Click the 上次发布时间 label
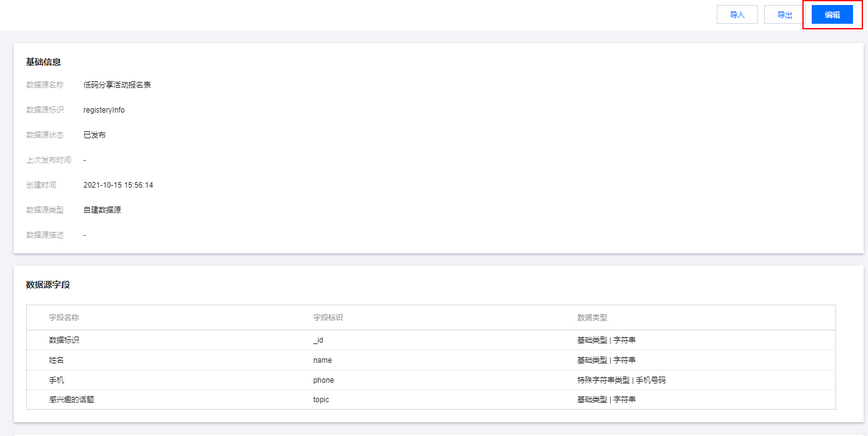This screenshot has height=436, width=868. click(x=49, y=160)
